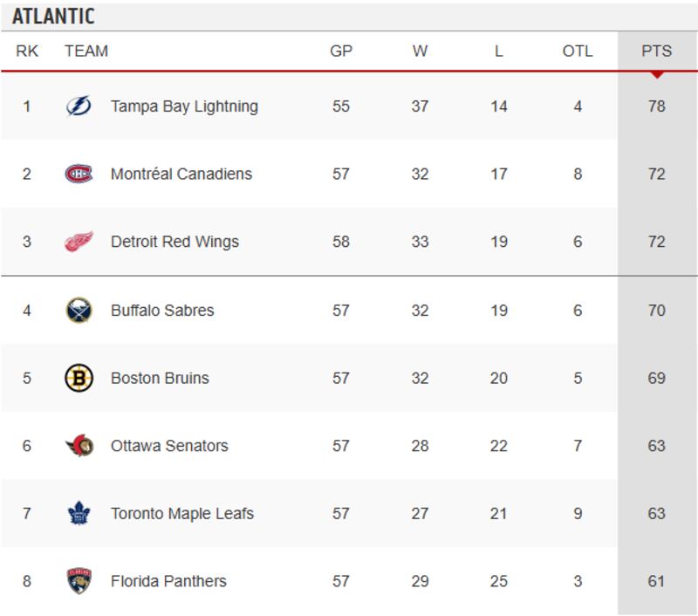This screenshot has width=698, height=616.
Task: Click the Ottawa Senators logo
Action: point(79,446)
